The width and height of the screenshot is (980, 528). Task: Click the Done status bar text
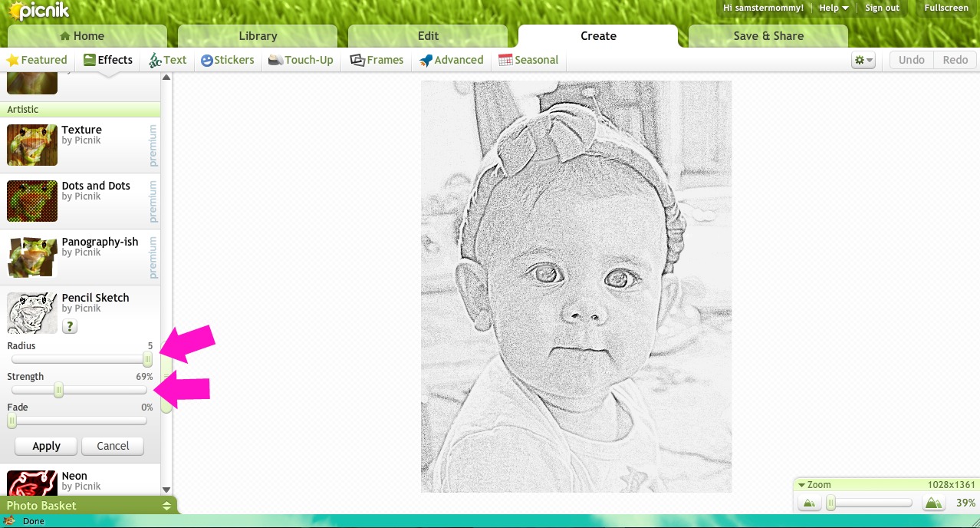coord(34,521)
